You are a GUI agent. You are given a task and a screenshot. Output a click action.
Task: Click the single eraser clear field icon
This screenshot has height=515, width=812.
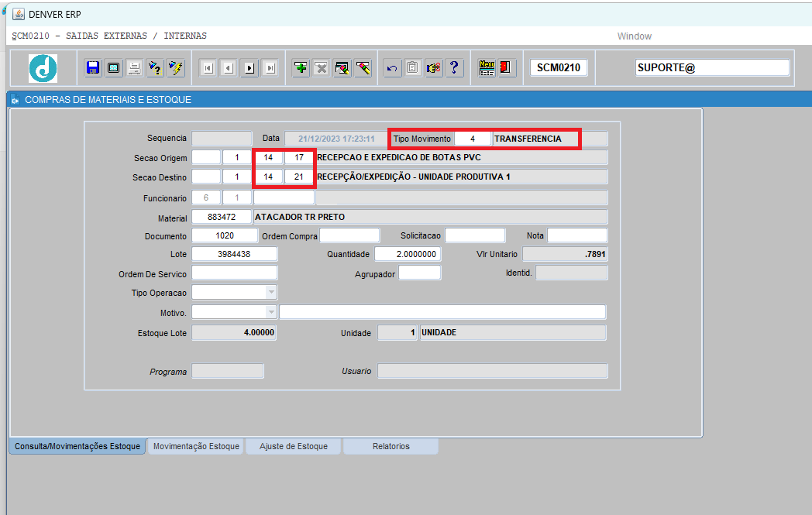click(x=363, y=68)
